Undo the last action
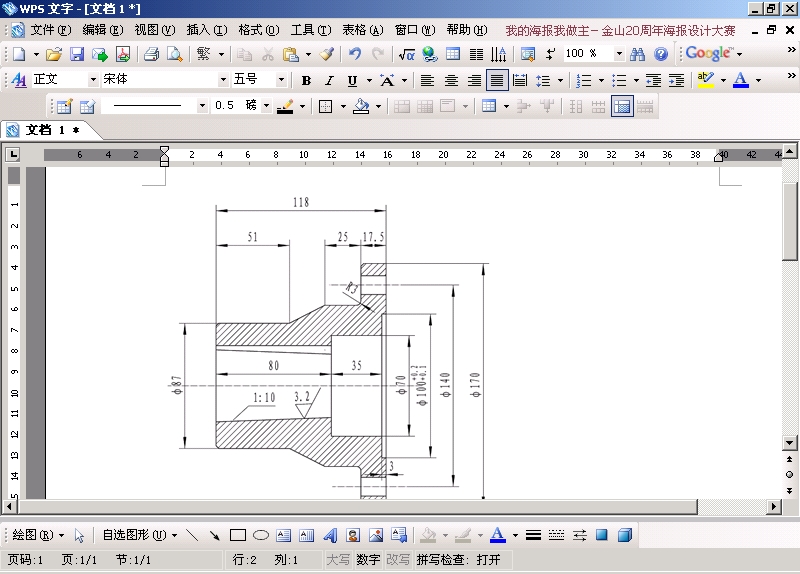The width and height of the screenshot is (800, 574). (x=354, y=54)
